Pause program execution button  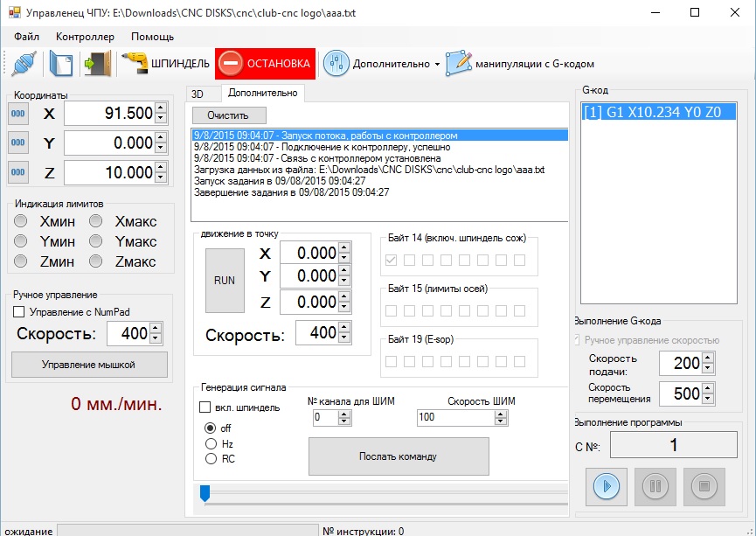[655, 486]
